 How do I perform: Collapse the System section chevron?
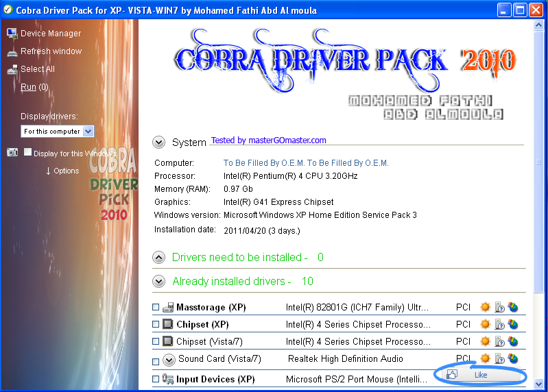pyautogui.click(x=159, y=143)
